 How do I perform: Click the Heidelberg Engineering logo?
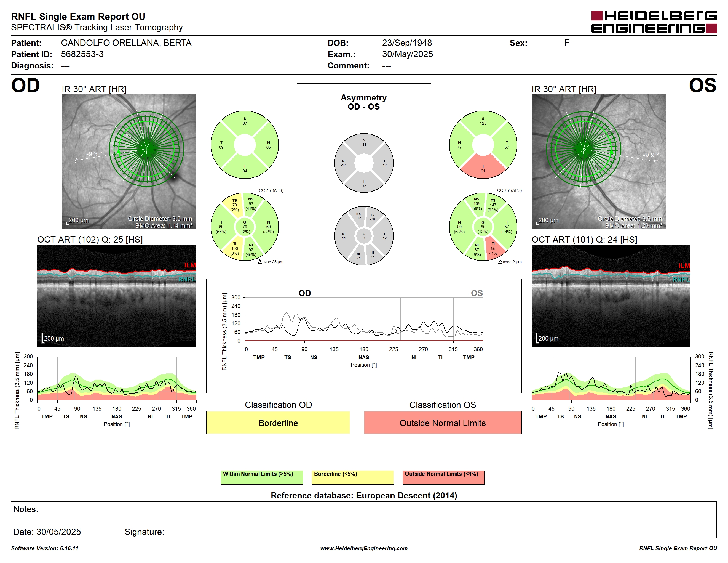(654, 22)
